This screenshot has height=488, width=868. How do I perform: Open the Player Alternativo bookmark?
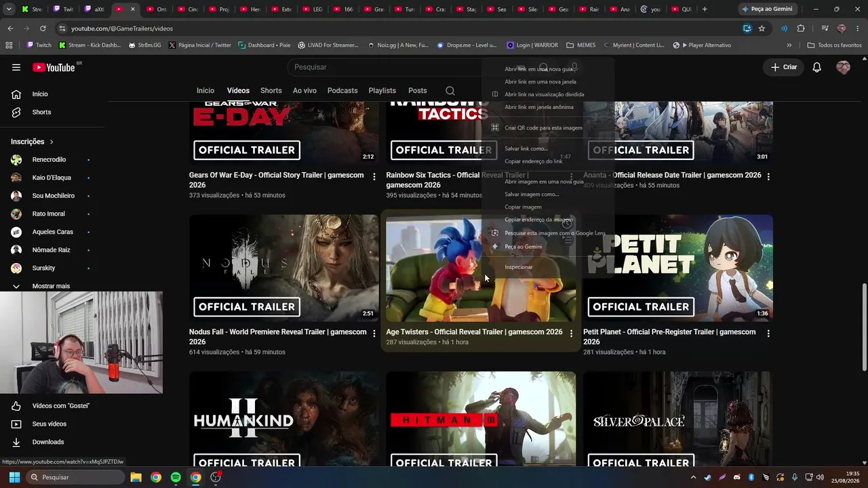(x=702, y=45)
